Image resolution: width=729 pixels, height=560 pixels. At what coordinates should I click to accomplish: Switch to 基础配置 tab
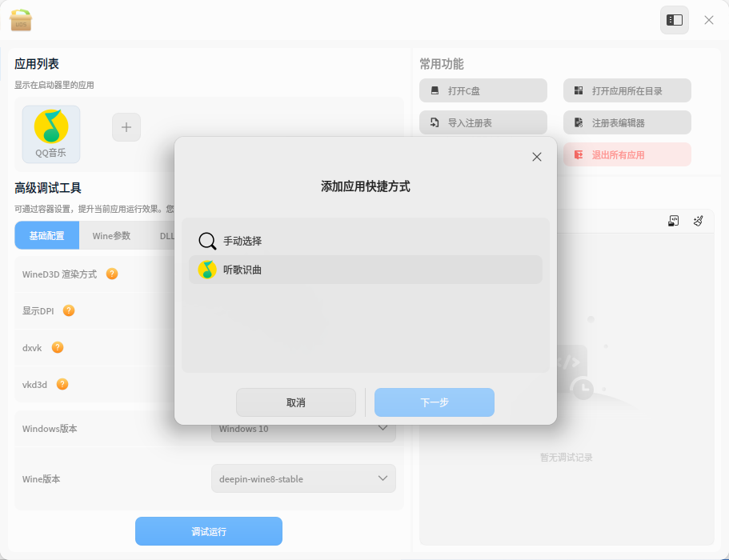point(47,236)
